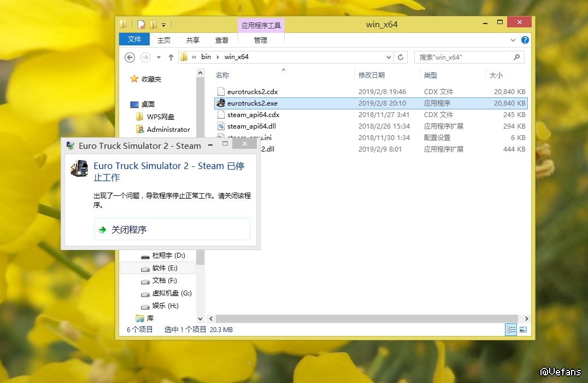Click Properties icon in quick access toolbar
This screenshot has height=383, width=588.
pos(142,24)
